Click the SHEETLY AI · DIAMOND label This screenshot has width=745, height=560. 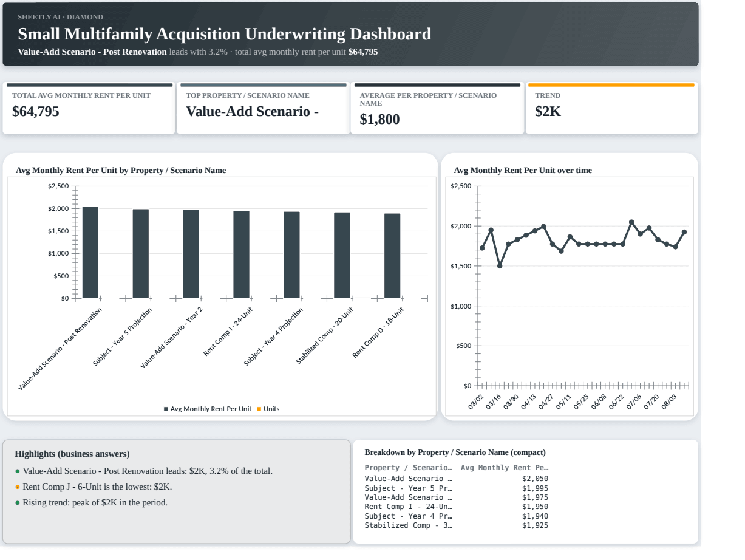(61, 17)
